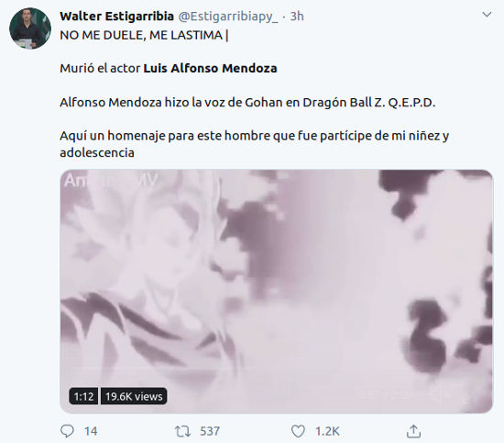Click the Gohan en Dragón Ball Z sentence
Image resolution: width=504 pixels, height=443 pixels.
[x=247, y=103]
